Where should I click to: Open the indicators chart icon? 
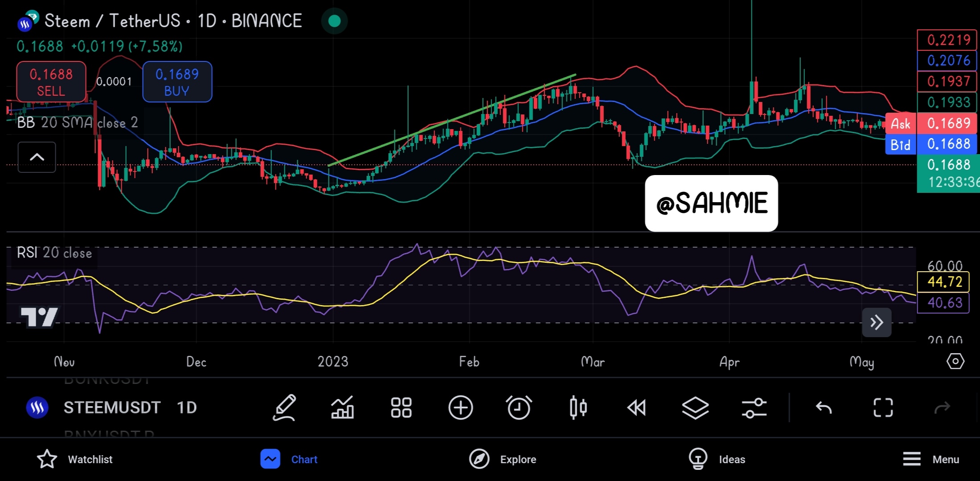(x=342, y=408)
